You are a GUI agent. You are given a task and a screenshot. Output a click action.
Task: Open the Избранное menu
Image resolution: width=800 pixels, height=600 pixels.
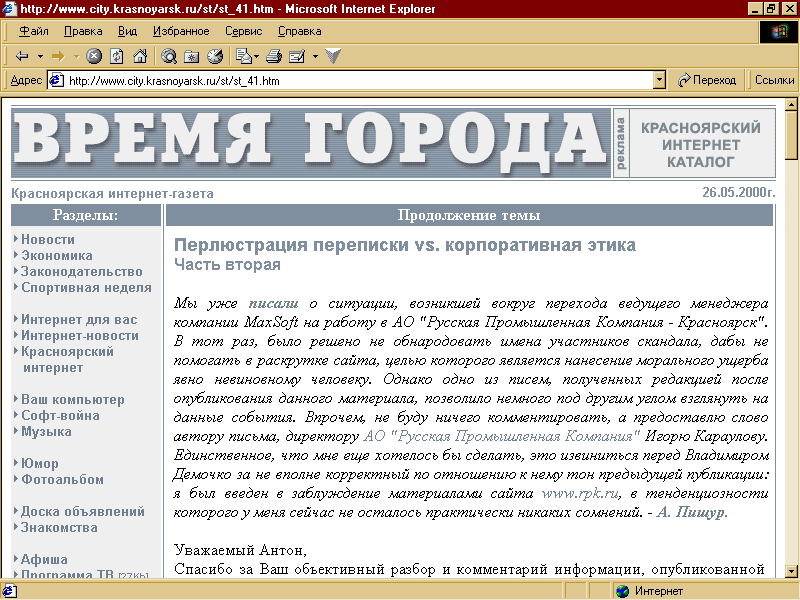(x=181, y=31)
